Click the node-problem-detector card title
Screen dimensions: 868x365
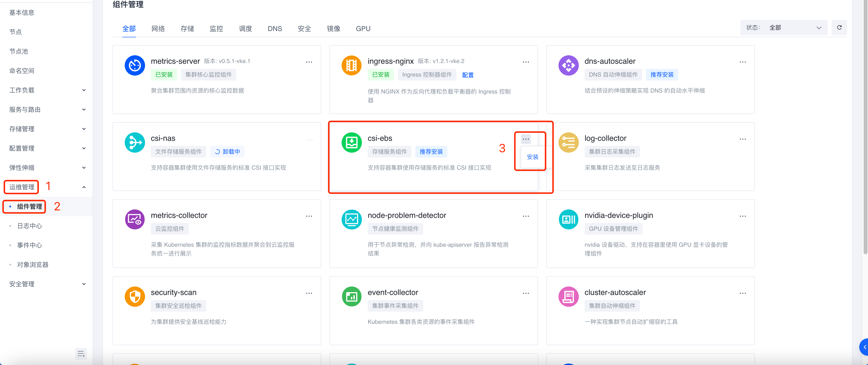(x=407, y=215)
